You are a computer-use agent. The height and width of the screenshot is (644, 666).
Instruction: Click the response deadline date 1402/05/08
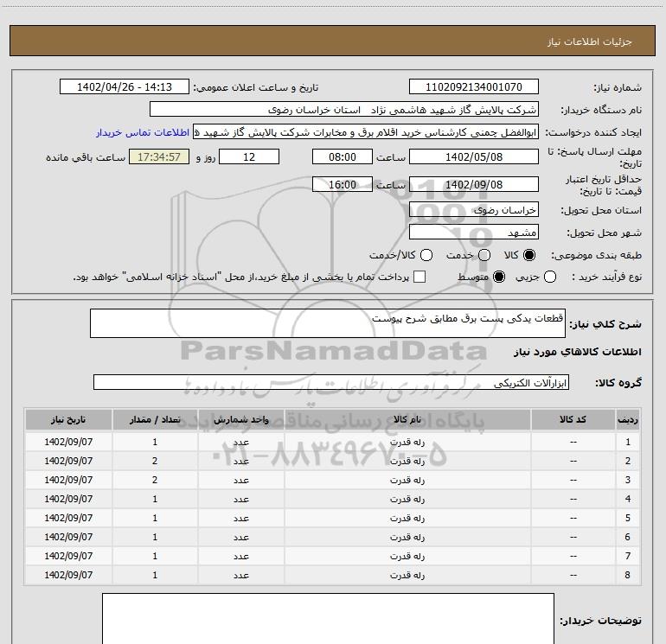[474, 156]
